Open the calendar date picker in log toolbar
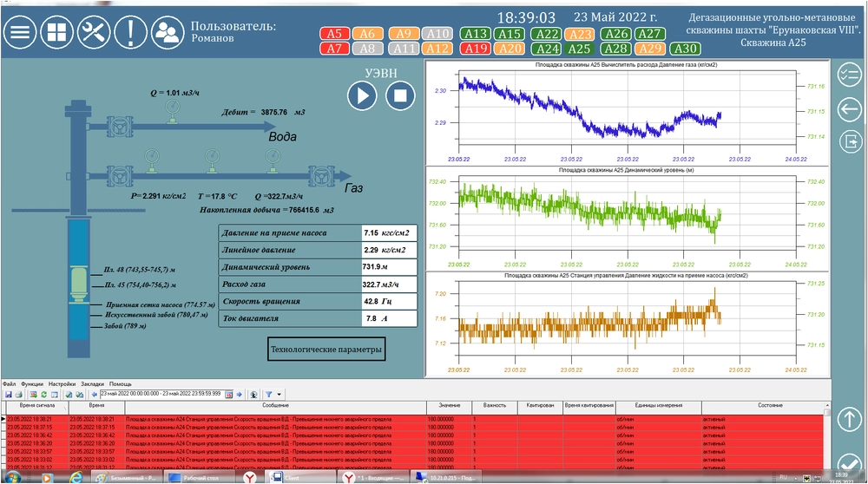The height and width of the screenshot is (484, 868). click(x=229, y=394)
